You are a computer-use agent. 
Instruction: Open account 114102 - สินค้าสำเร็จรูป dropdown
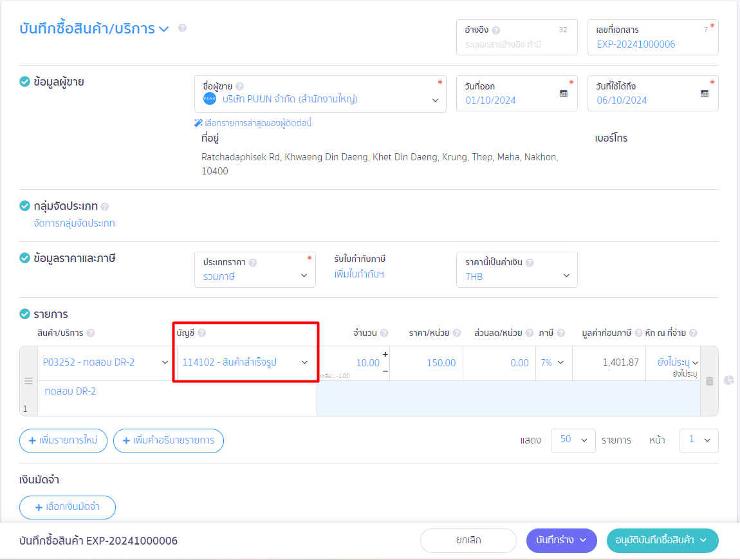(304, 362)
